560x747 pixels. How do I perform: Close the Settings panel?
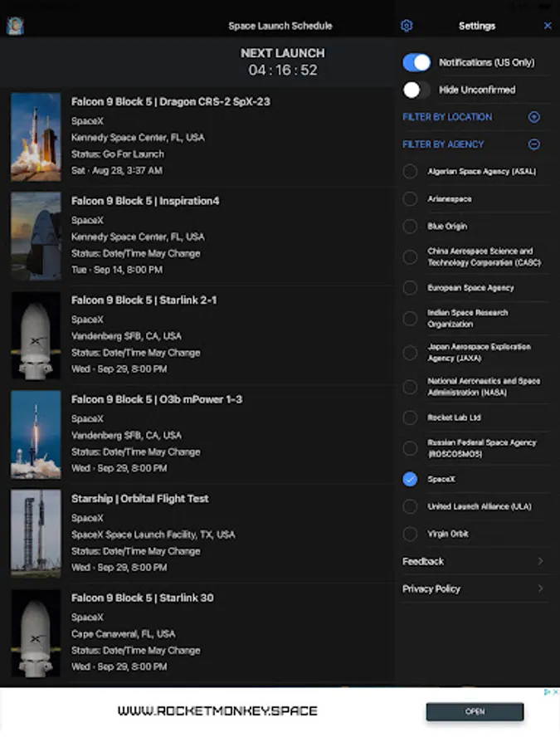point(548,26)
